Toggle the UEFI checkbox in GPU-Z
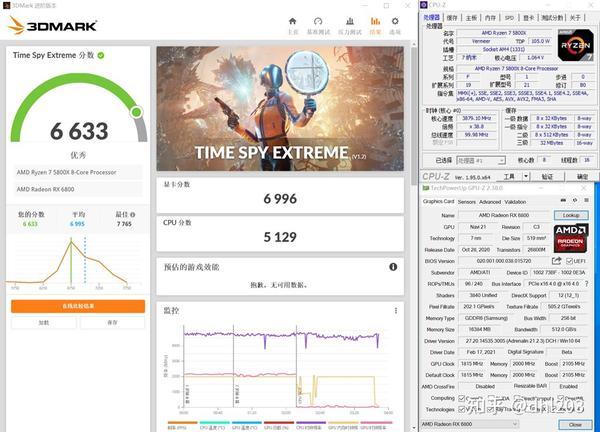This screenshot has width=600, height=432. (569, 261)
